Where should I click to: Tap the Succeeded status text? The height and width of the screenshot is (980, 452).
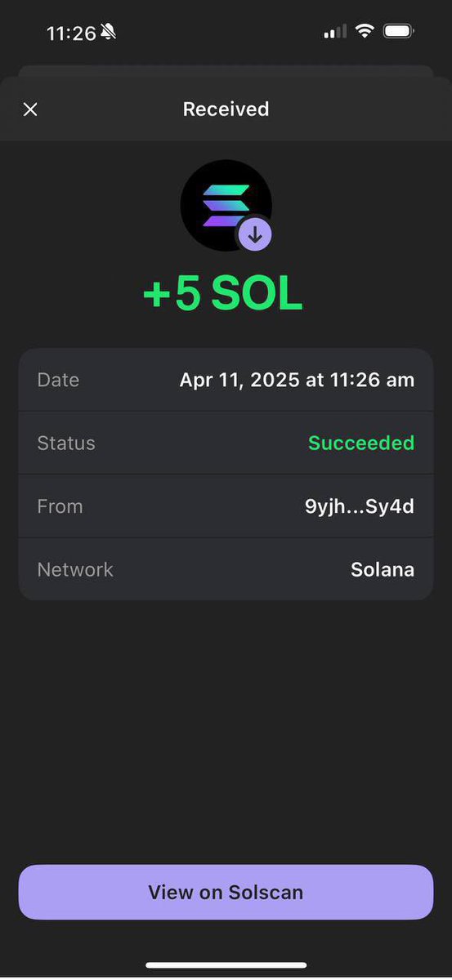361,443
